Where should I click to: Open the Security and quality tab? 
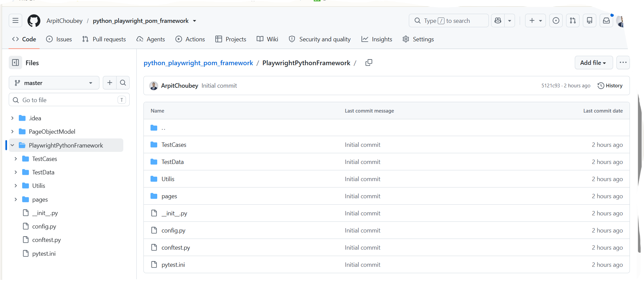click(x=320, y=39)
